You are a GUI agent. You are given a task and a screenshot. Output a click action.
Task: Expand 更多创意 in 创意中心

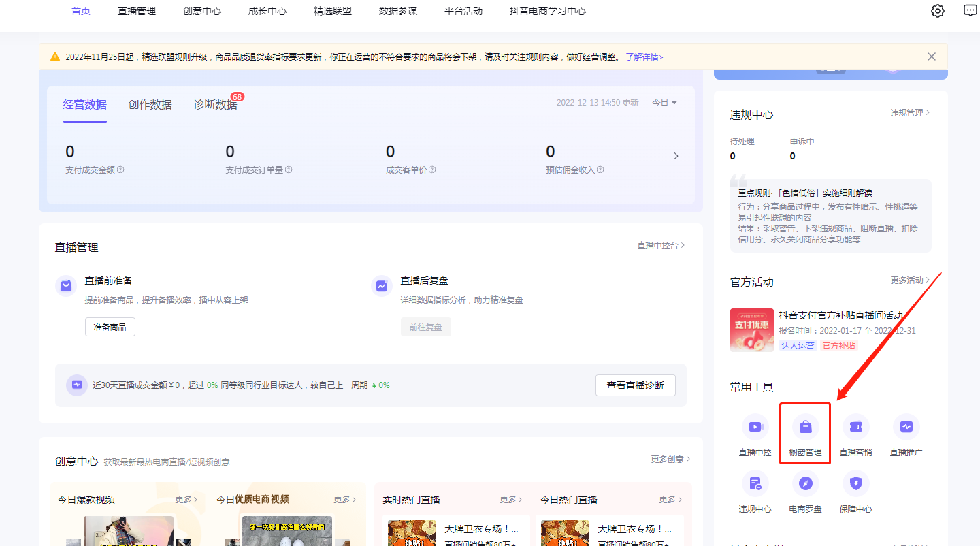pyautogui.click(x=670, y=459)
